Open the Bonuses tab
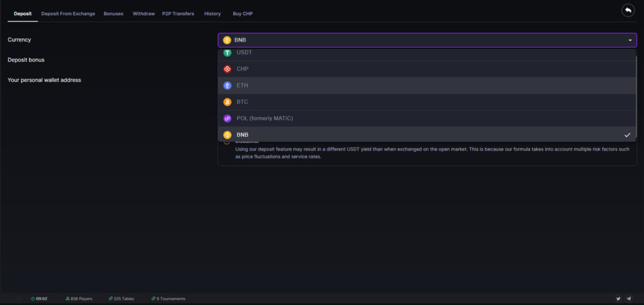Viewport: 644px width, 305px height. click(113, 14)
